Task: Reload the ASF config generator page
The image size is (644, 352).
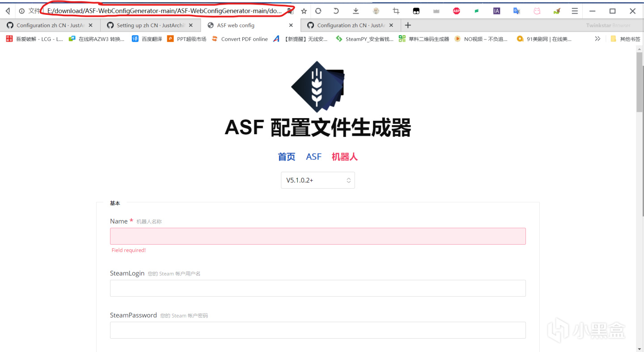Action: 318,10
